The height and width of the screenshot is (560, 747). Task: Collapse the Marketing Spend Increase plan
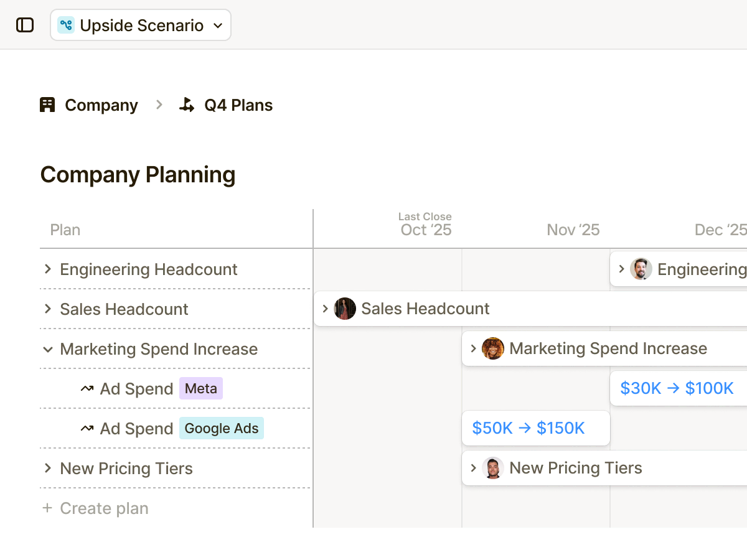click(48, 349)
